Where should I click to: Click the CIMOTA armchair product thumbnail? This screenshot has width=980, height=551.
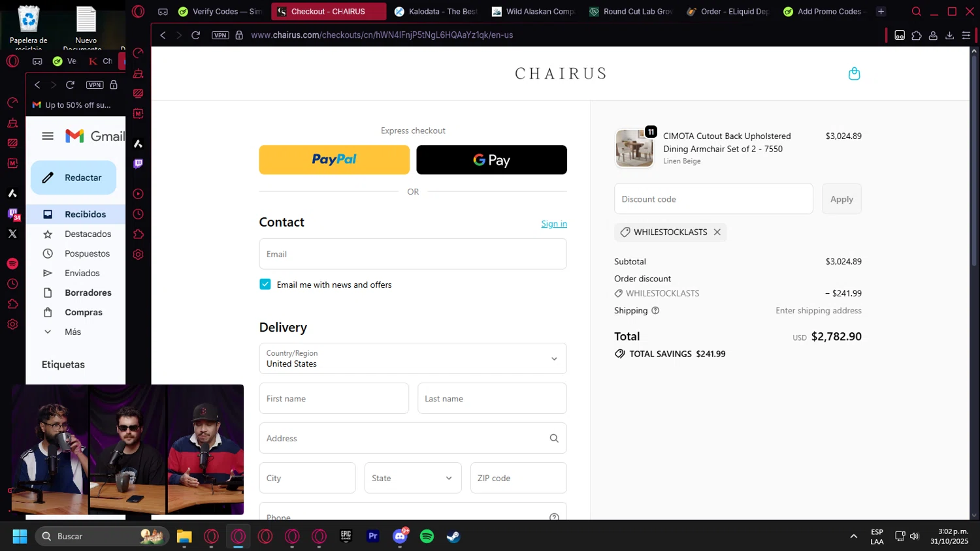coord(634,148)
